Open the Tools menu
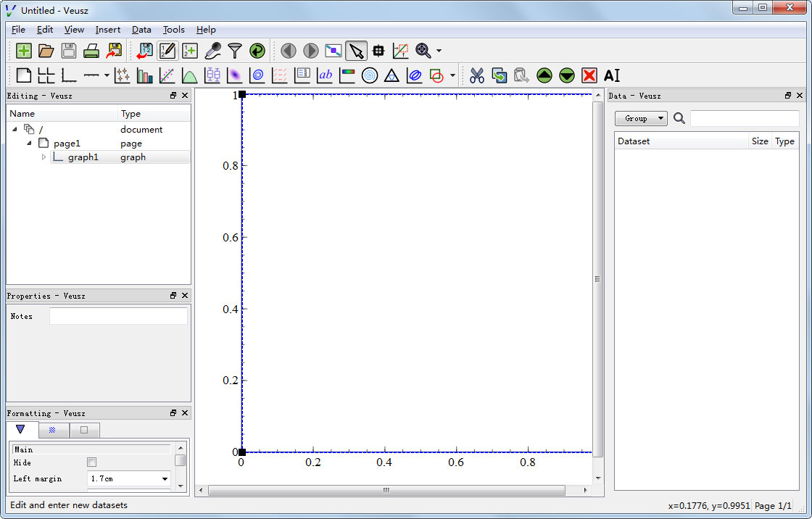Viewport: 812px width, 519px height. (173, 30)
